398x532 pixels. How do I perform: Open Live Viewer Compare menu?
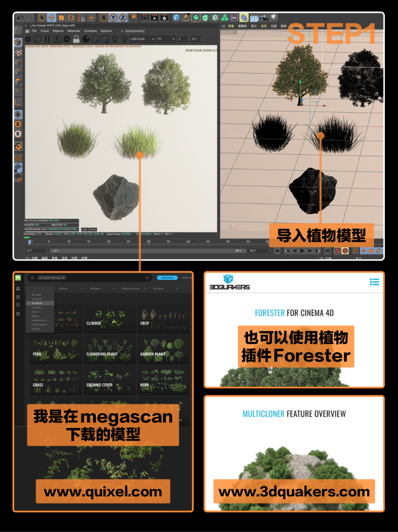coord(90,31)
